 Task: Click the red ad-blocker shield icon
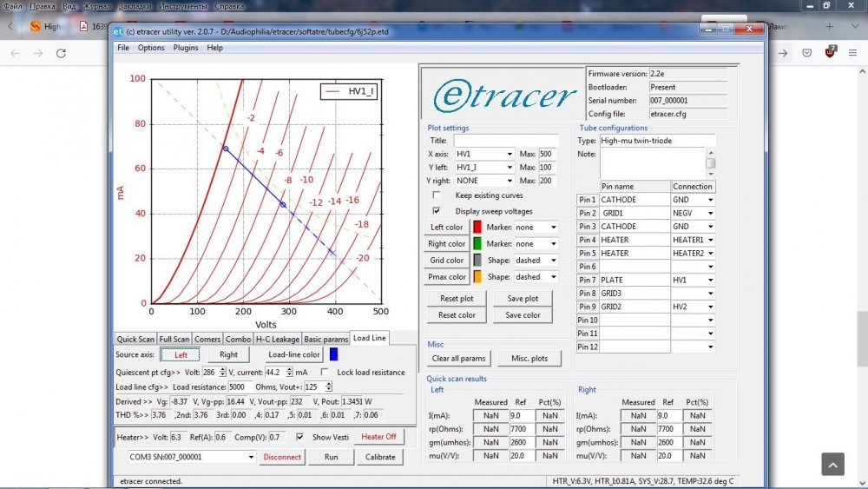(x=831, y=52)
